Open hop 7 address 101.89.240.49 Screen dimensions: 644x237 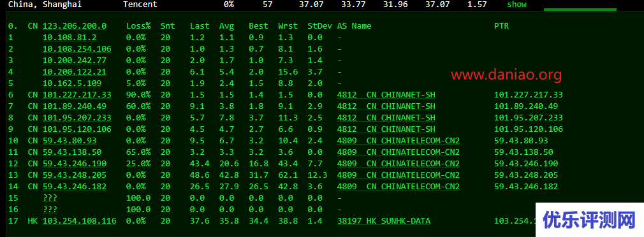tap(75, 106)
